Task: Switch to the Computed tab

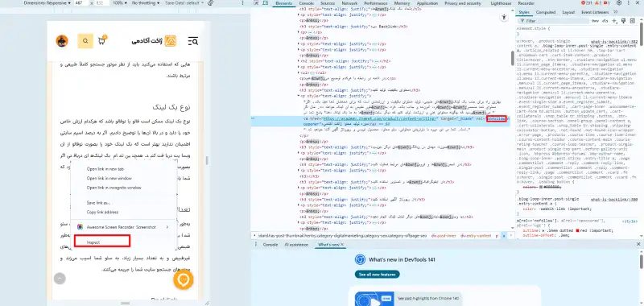Action: tap(546, 12)
